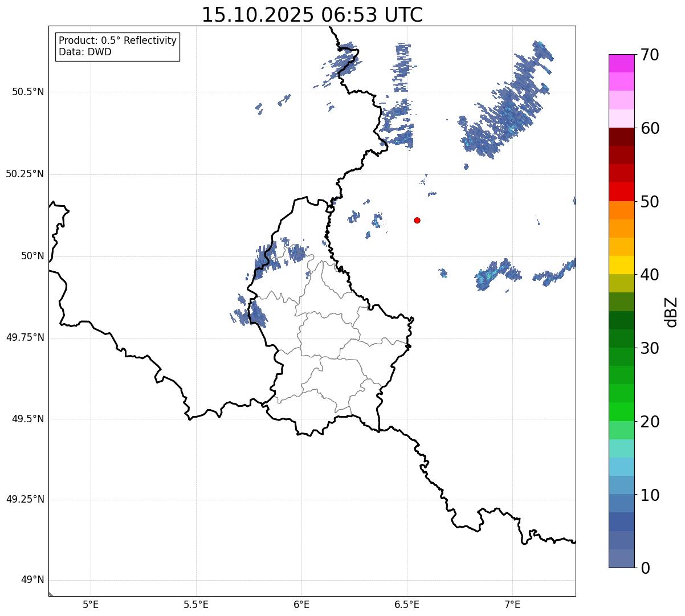Click the colorbar tick label 30
Screen dimensions: 685x616
tap(650, 348)
